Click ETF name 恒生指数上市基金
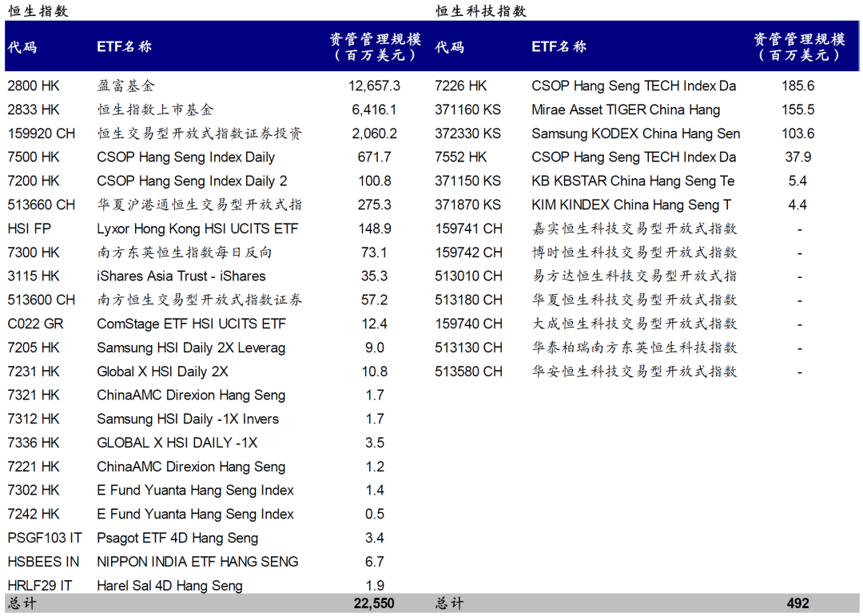 155,109
